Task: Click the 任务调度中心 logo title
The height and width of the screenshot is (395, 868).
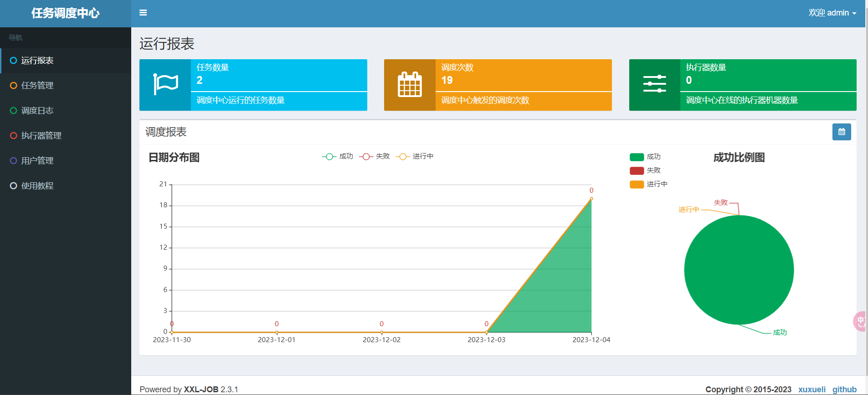Action: coord(65,13)
